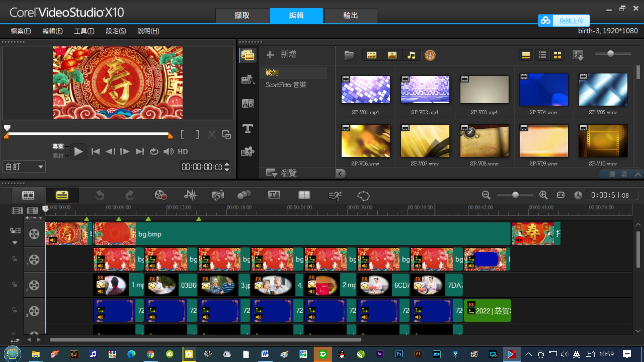Image resolution: width=644 pixels, height=362 pixels.
Task: Click the preview scrubber playhead
Action: tap(7, 128)
